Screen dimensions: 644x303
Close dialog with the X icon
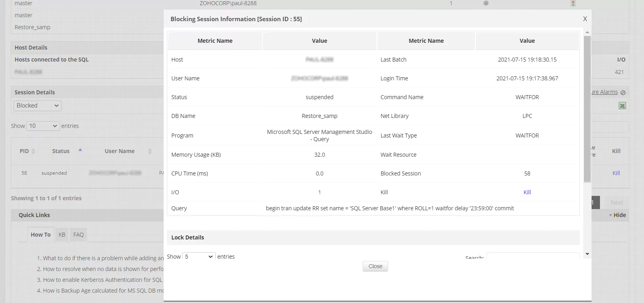pyautogui.click(x=585, y=19)
